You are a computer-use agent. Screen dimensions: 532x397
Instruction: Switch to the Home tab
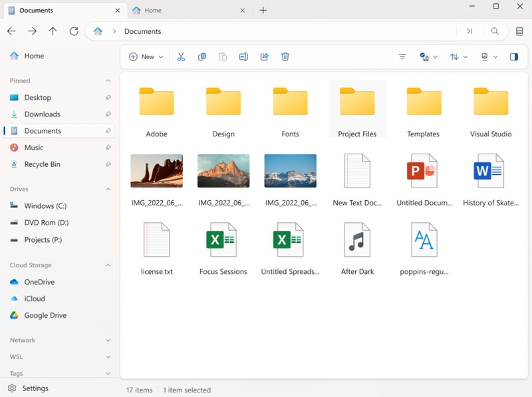(153, 11)
